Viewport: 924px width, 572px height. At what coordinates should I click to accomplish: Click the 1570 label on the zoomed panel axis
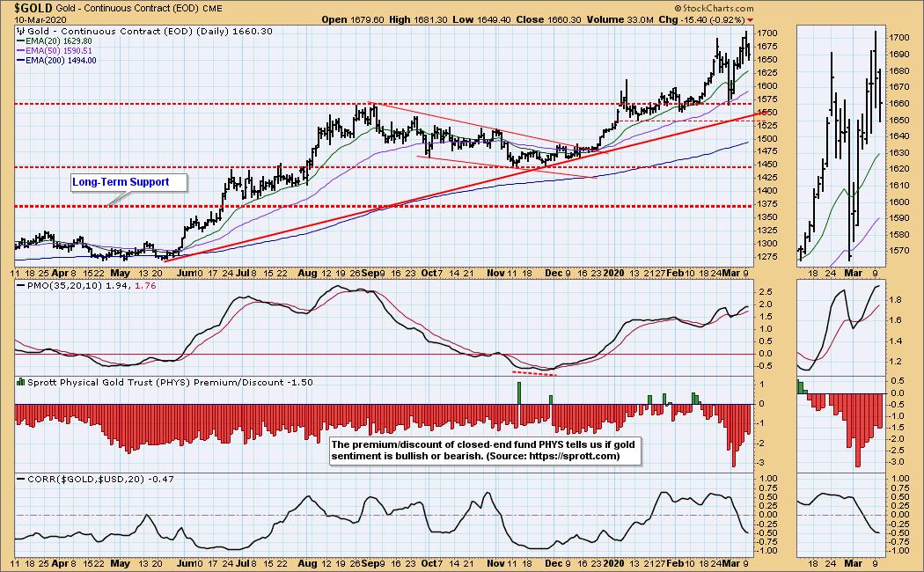click(x=898, y=251)
